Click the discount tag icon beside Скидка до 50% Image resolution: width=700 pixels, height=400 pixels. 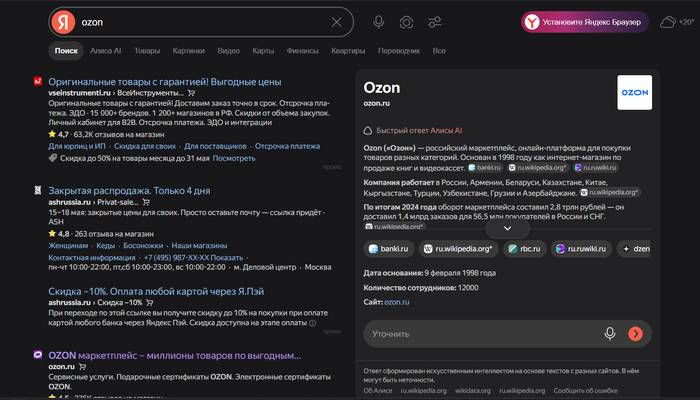coord(53,158)
